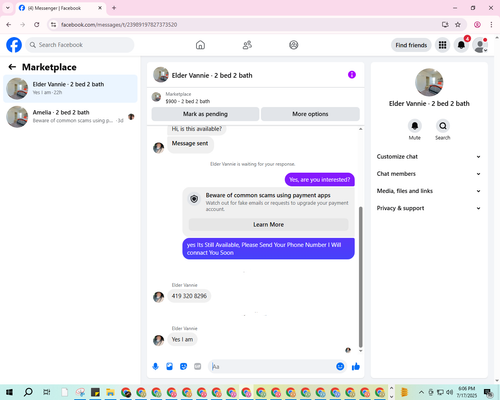Click the Facebook logo
The height and width of the screenshot is (400, 500).
(14, 45)
